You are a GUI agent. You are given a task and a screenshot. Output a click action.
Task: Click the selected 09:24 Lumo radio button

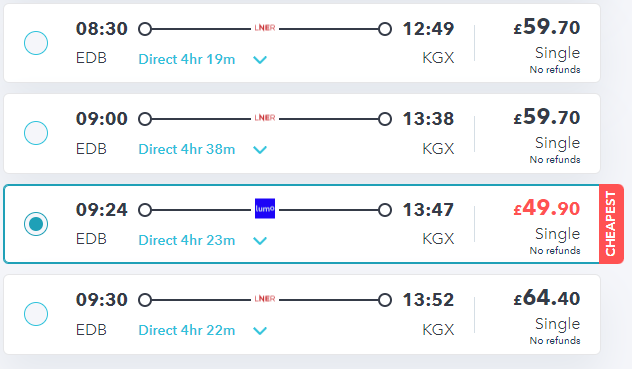pos(36,224)
